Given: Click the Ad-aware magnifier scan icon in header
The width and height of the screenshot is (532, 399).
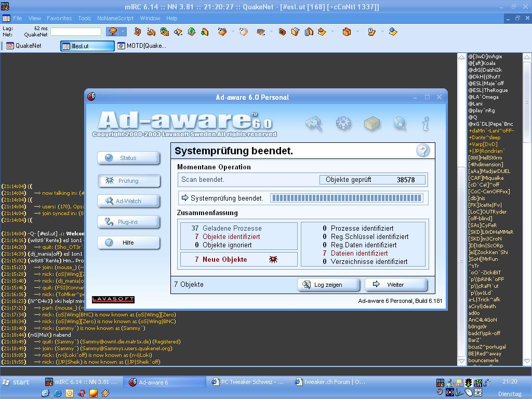Looking at the screenshot, I should pyautogui.click(x=314, y=124).
